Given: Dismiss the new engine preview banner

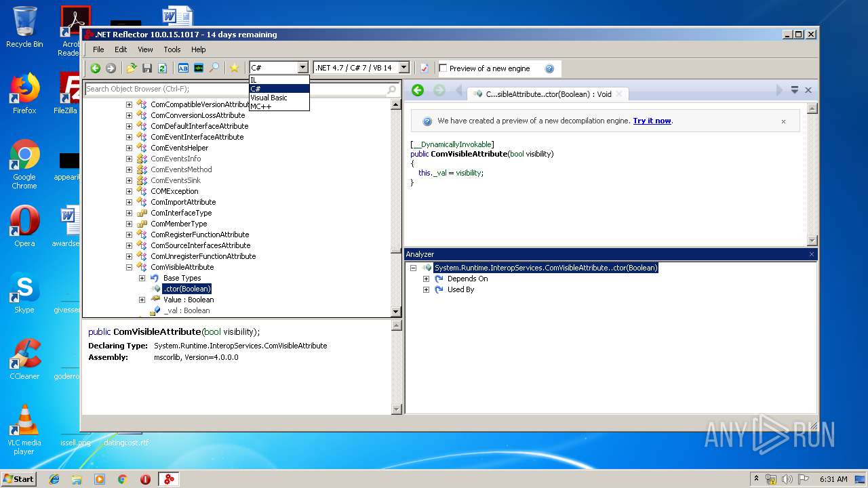Looking at the screenshot, I should [x=783, y=121].
